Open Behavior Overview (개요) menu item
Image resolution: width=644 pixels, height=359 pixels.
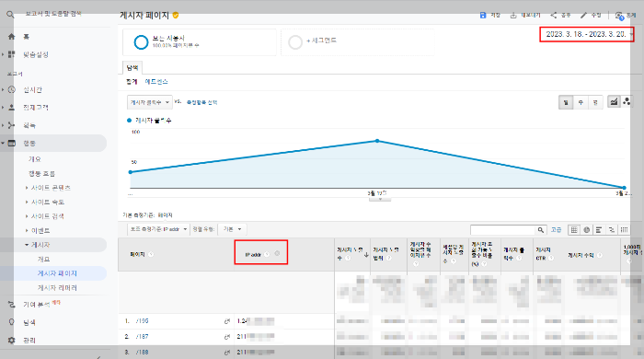(x=35, y=159)
